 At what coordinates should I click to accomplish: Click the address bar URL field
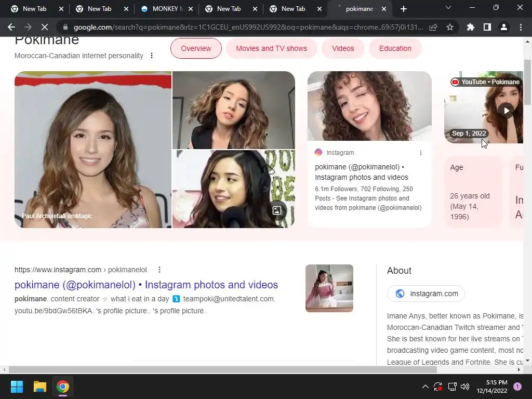point(248,27)
